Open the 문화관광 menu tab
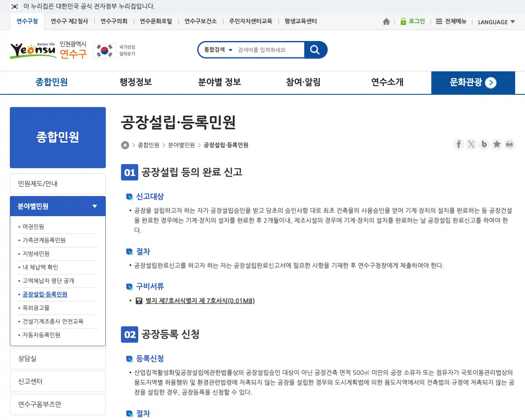 (x=472, y=82)
